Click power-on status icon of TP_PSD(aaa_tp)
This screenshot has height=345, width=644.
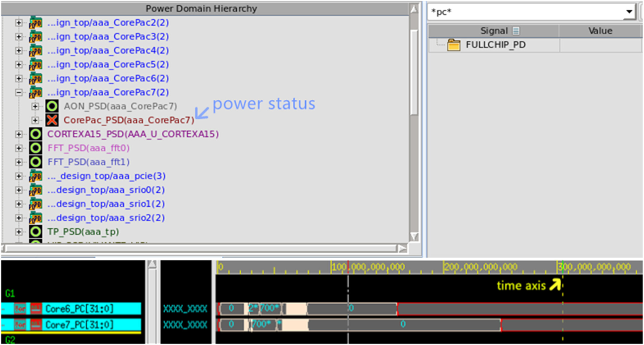[x=35, y=232]
